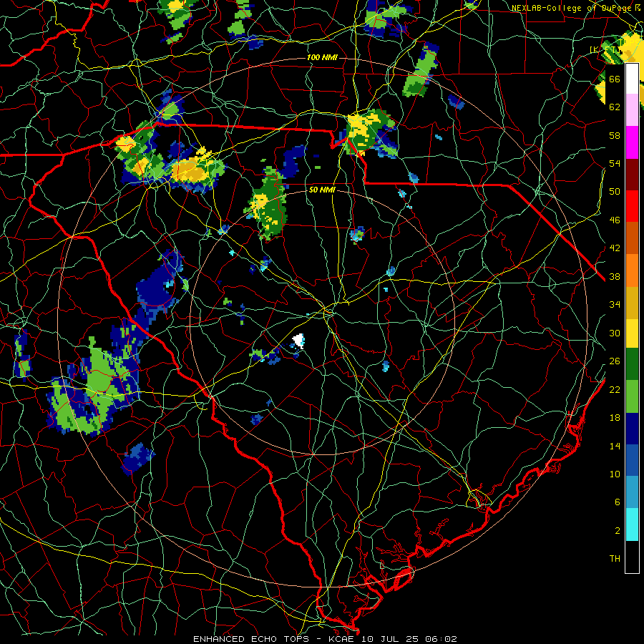Click the 62 legend value
The image size is (644, 644).
[x=615, y=107]
